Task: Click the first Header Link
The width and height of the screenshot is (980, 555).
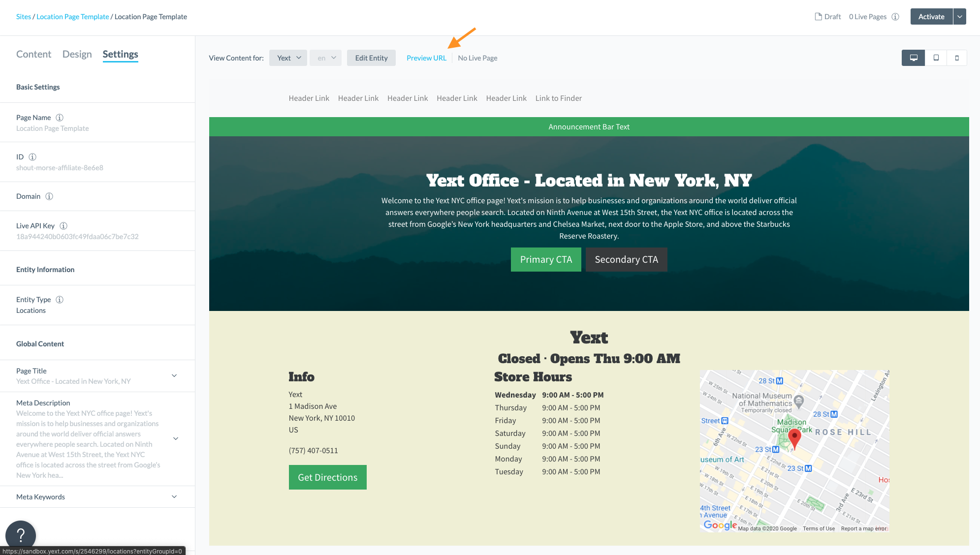Action: [x=309, y=98]
